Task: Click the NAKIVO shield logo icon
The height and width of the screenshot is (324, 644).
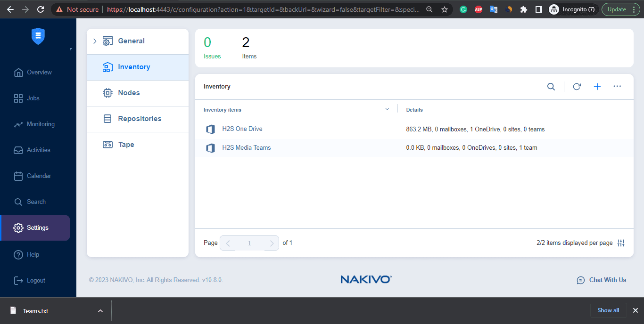Action: click(x=38, y=36)
